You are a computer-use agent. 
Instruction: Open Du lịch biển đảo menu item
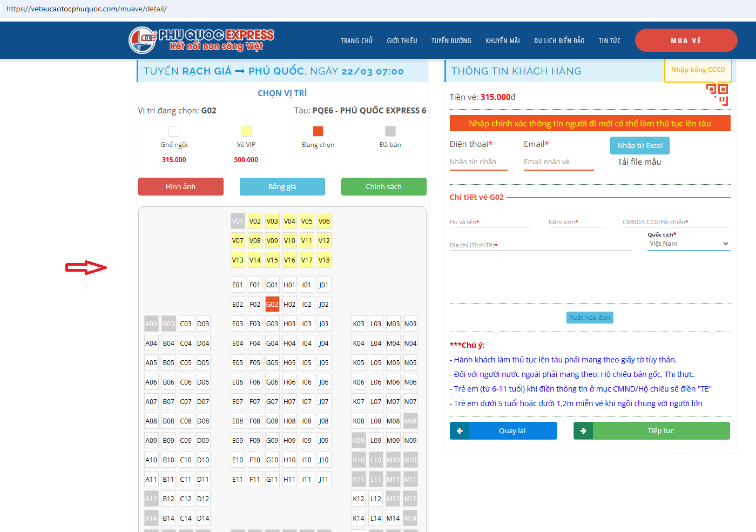(x=559, y=41)
